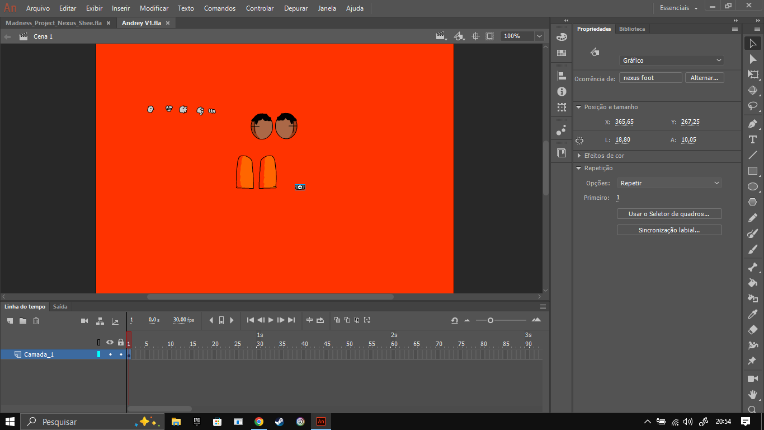Select the Eraser tool
The image size is (764, 430).
coord(753,330)
